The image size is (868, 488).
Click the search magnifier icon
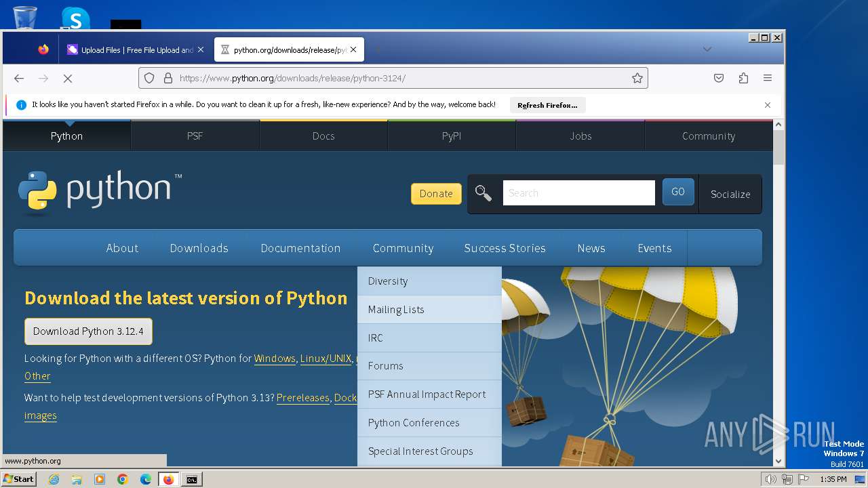[x=483, y=193]
